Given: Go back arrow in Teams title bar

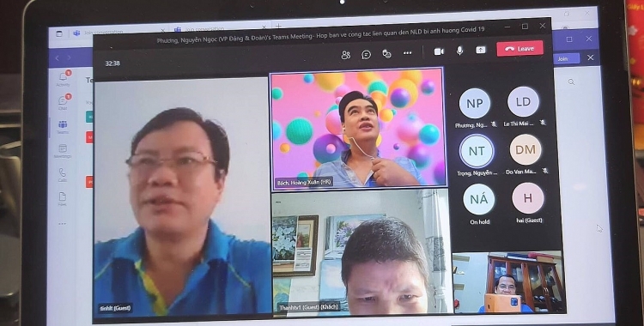Looking at the screenshot, I should pos(57,57).
